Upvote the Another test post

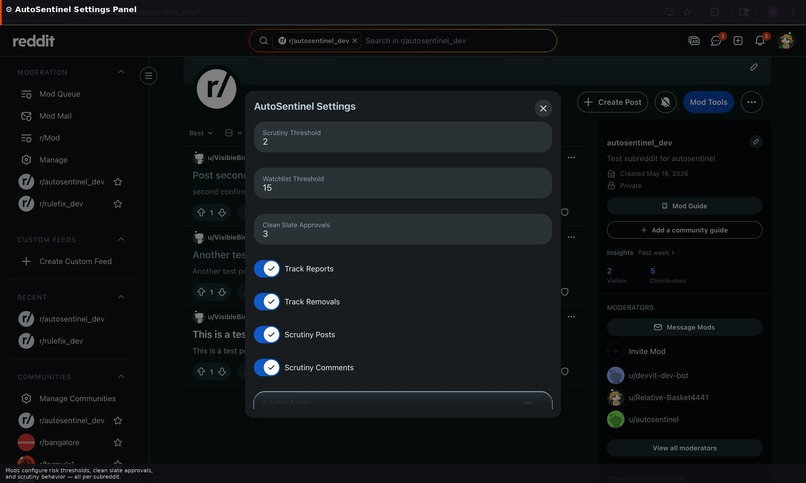click(x=201, y=292)
